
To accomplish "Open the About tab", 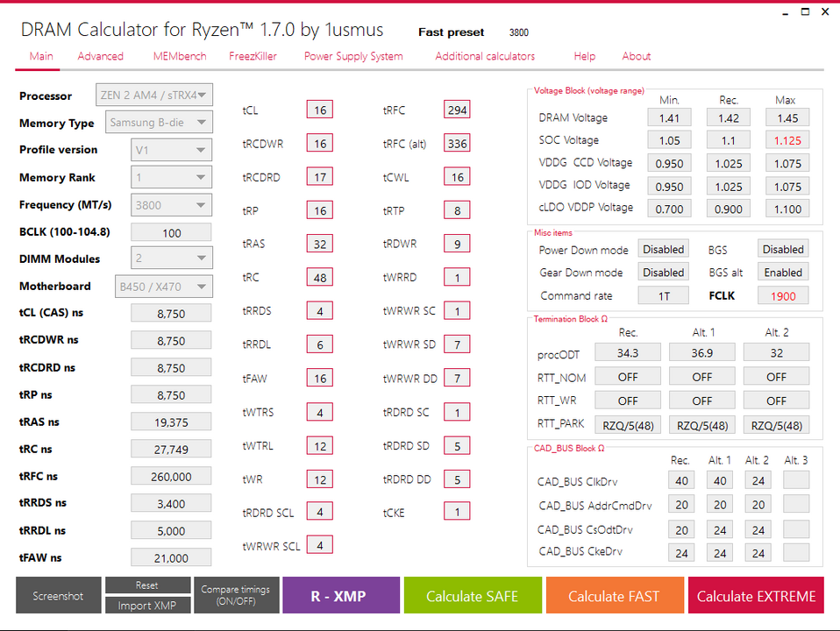I will click(637, 56).
